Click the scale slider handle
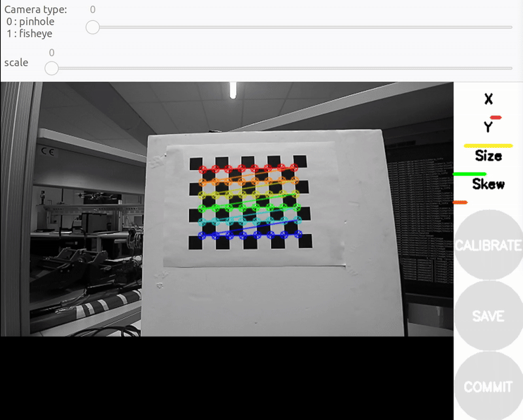Image resolution: width=523 pixels, height=420 pixels. [52, 69]
